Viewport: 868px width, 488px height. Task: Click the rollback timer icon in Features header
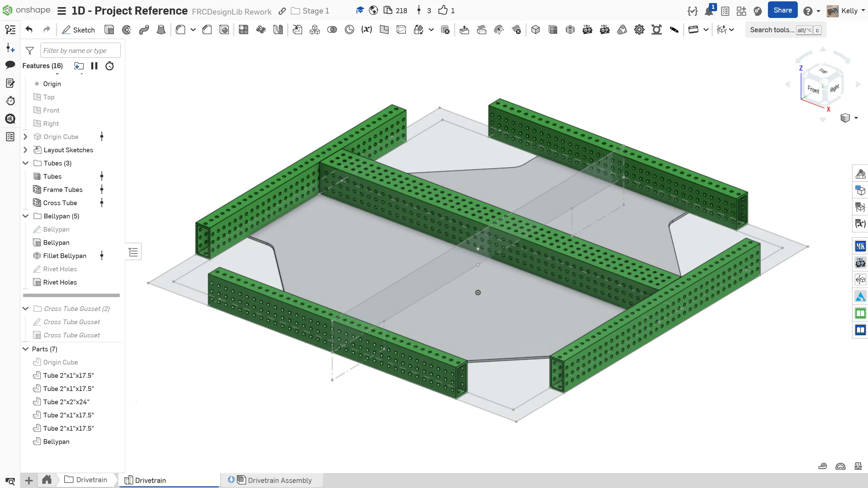110,66
